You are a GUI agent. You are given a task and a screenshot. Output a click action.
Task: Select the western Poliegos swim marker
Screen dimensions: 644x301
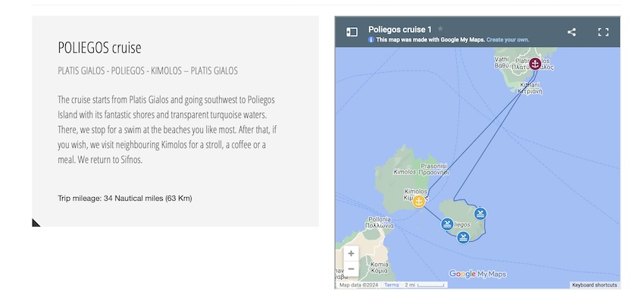pos(447,224)
